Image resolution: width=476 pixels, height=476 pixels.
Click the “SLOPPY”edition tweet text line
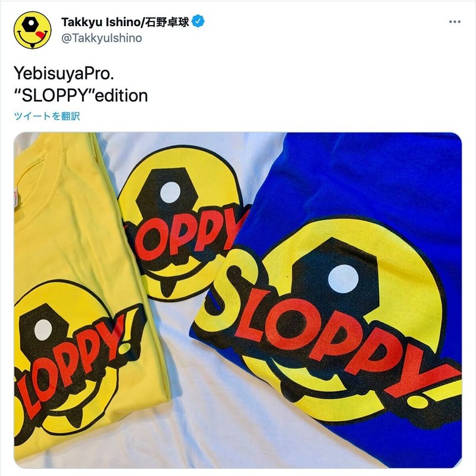[x=81, y=95]
